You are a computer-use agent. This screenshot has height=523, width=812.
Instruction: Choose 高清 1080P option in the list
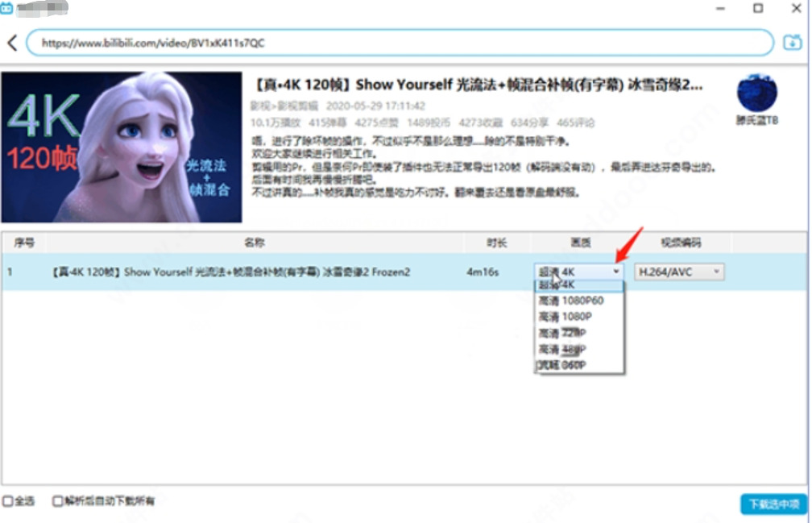tap(579, 317)
